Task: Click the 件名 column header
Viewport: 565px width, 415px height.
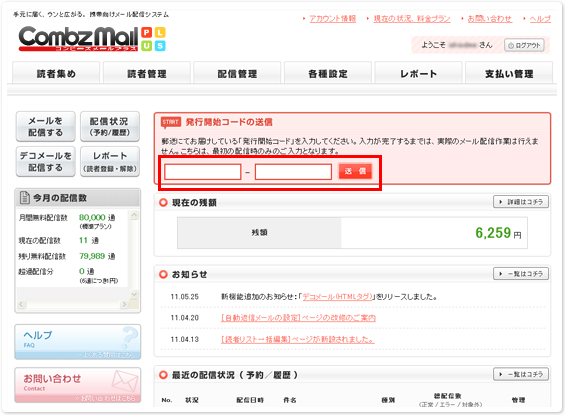Action: [290, 400]
